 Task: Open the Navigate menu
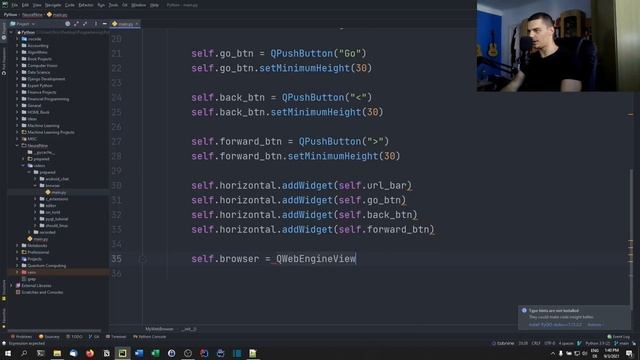[x=53, y=5]
